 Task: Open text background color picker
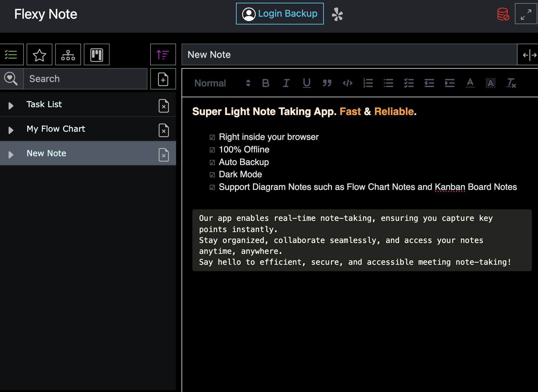[491, 83]
